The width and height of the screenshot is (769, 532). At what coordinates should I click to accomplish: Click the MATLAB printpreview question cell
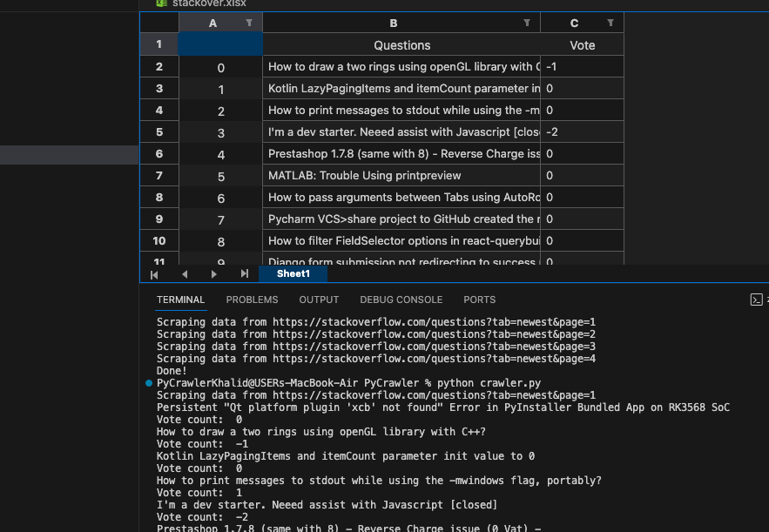[401, 176]
